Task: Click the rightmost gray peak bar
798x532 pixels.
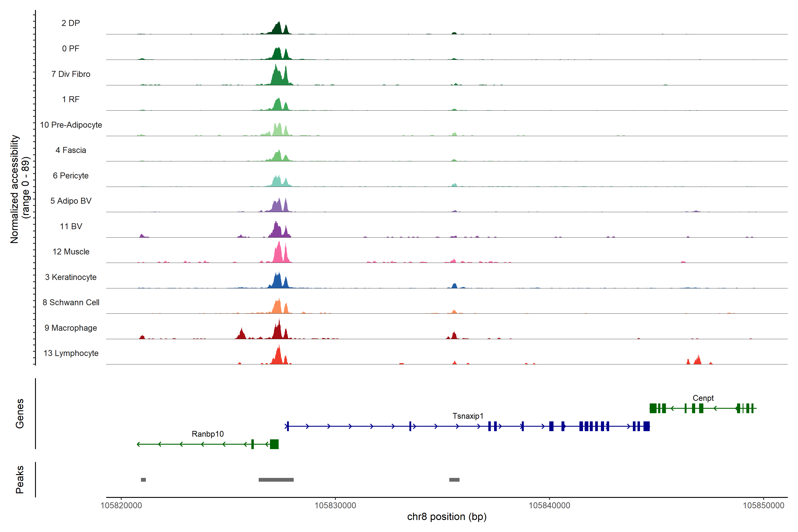Action: [454, 480]
